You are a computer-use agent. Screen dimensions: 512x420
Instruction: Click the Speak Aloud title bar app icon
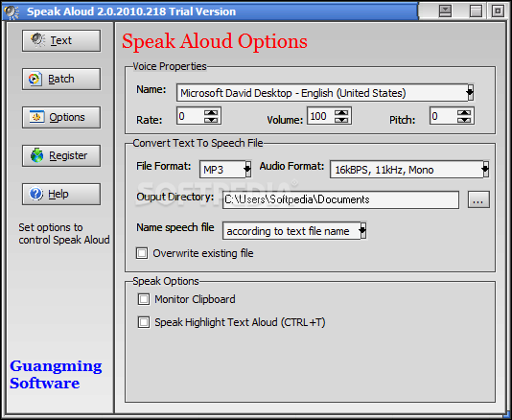[12, 12]
